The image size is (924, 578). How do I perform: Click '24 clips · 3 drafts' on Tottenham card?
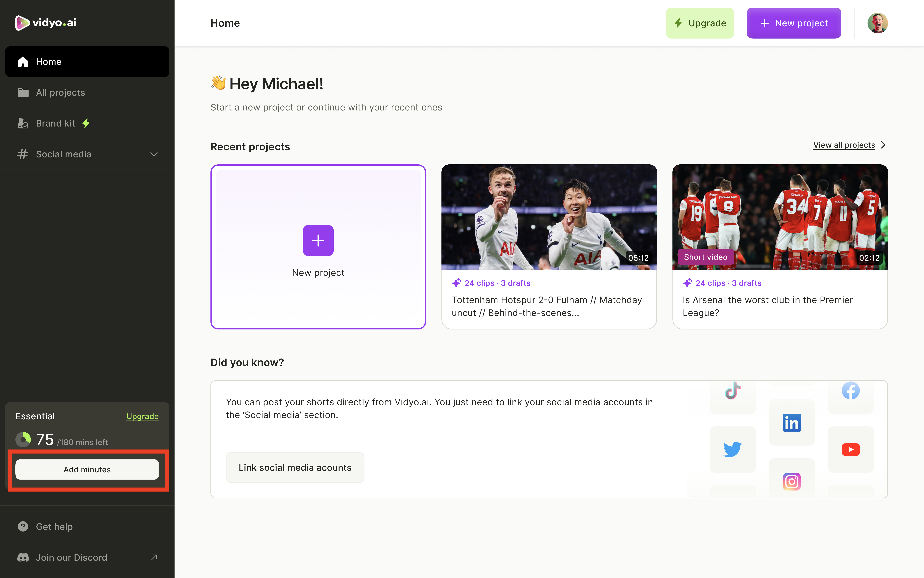(x=497, y=283)
